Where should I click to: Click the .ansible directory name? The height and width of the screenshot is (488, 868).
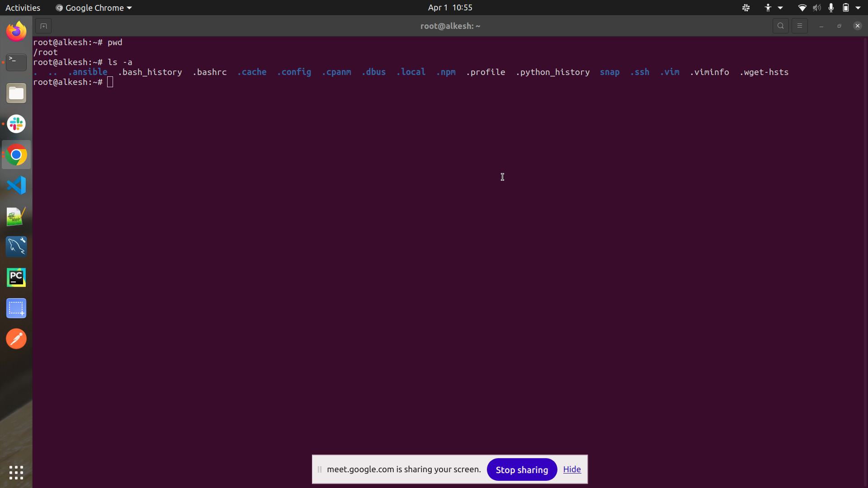pyautogui.click(x=88, y=72)
